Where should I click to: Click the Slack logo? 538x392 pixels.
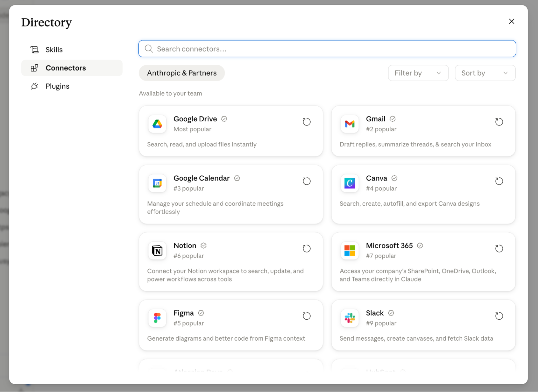(350, 318)
